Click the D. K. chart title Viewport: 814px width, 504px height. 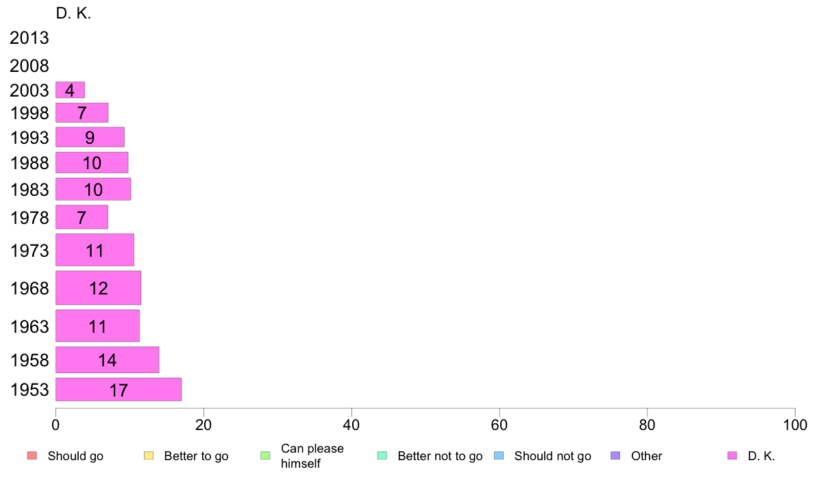[x=73, y=14]
